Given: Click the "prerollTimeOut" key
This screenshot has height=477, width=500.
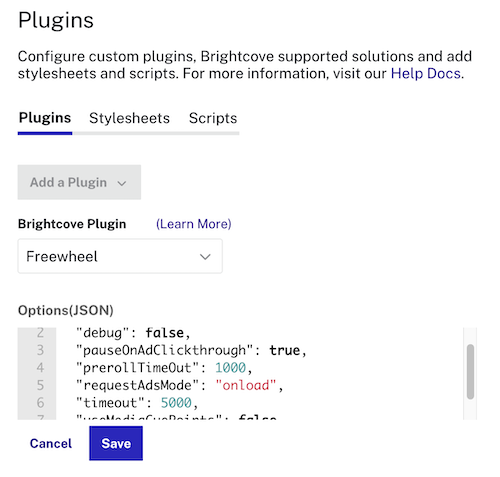Looking at the screenshot, I should click(x=138, y=368).
